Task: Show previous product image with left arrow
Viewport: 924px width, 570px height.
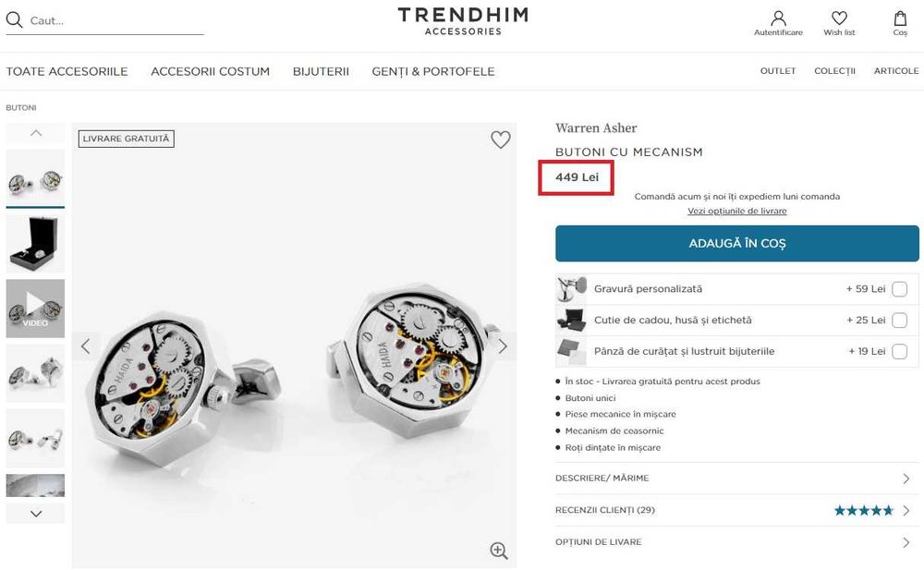Action: [x=86, y=346]
